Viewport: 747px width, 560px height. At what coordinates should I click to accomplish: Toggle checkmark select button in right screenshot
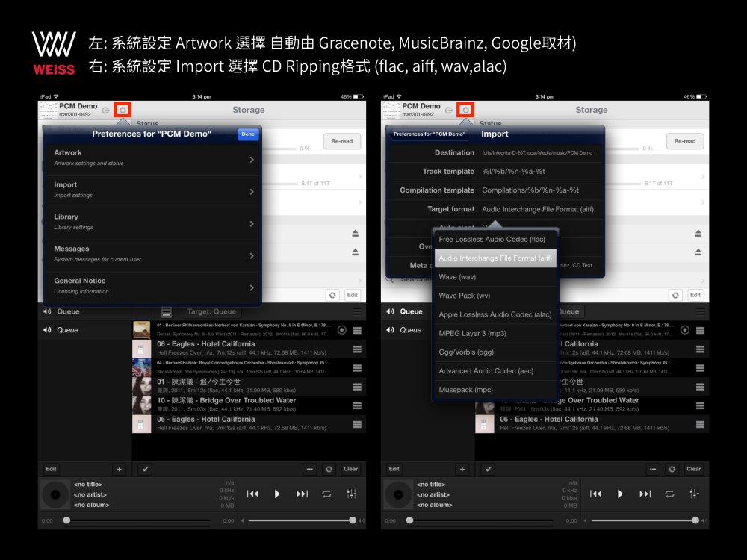pos(489,469)
